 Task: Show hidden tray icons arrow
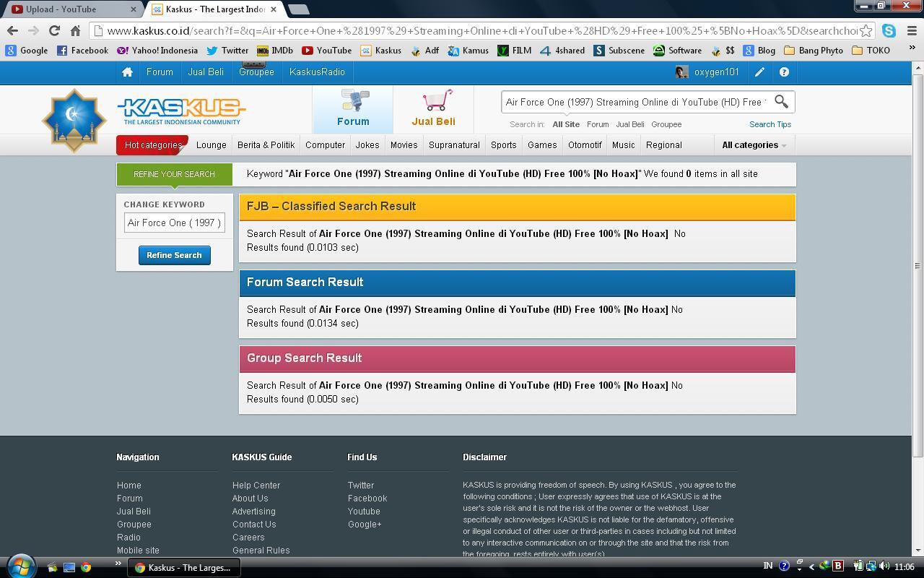pyautogui.click(x=811, y=566)
